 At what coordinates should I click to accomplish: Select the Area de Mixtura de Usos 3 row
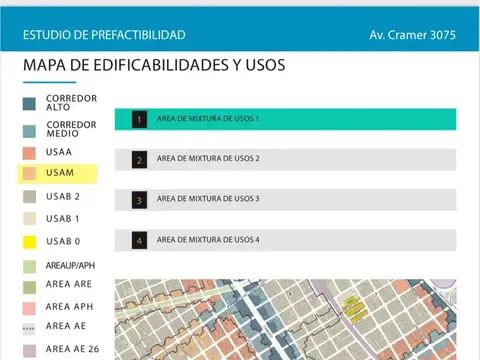pos(285,200)
